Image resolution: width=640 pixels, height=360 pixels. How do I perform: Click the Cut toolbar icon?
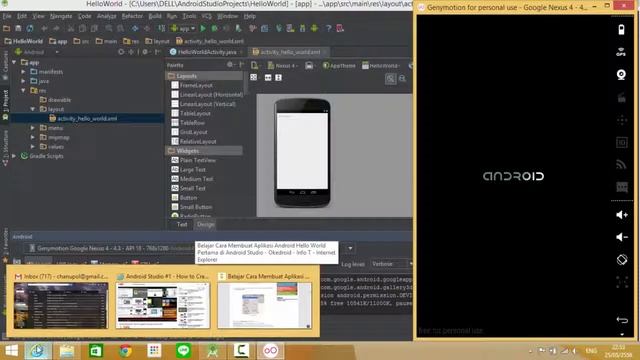tap(71, 29)
